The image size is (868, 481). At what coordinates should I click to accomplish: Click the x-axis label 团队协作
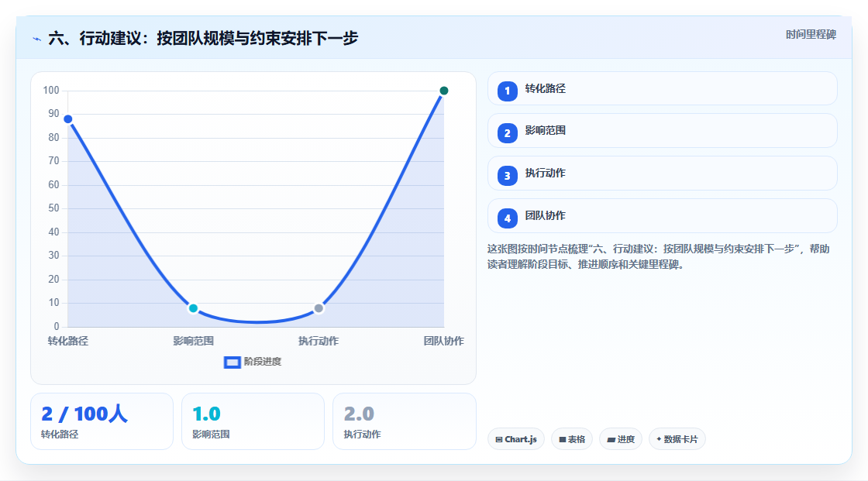coord(444,341)
